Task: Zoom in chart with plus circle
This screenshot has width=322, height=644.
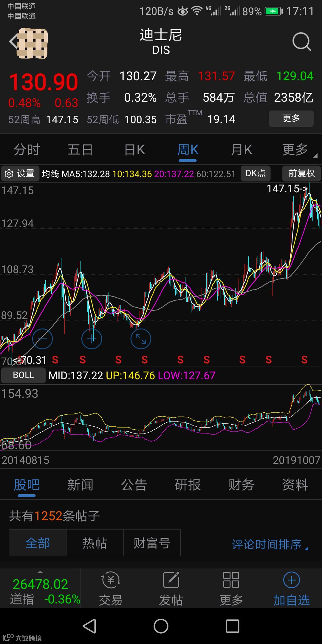Action: pyautogui.click(x=92, y=339)
